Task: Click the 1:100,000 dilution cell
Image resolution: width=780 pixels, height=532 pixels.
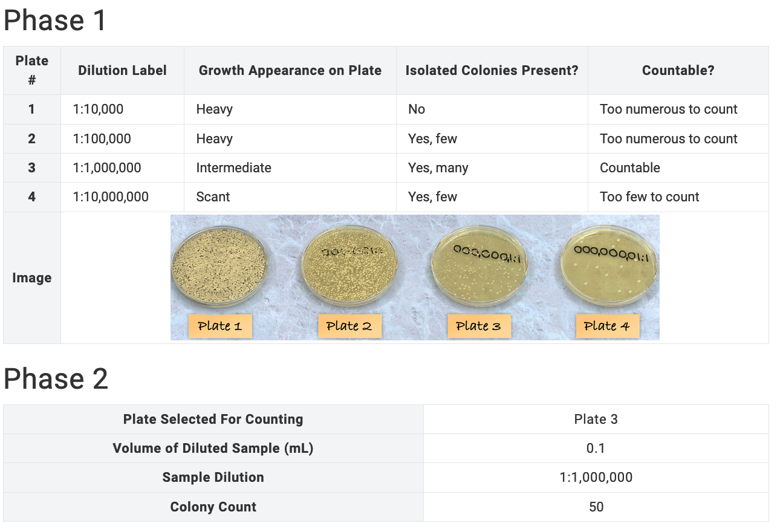Action: tap(102, 138)
